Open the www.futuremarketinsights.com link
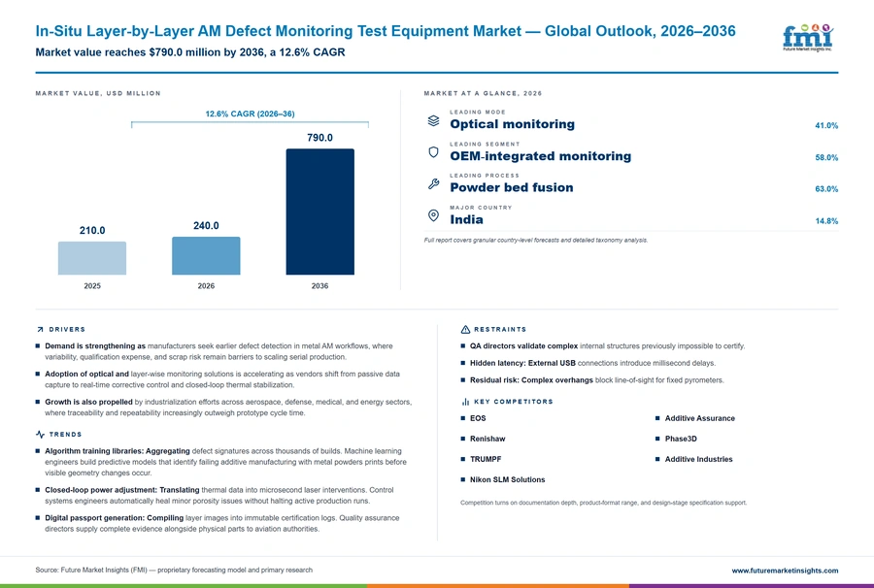 (x=785, y=571)
